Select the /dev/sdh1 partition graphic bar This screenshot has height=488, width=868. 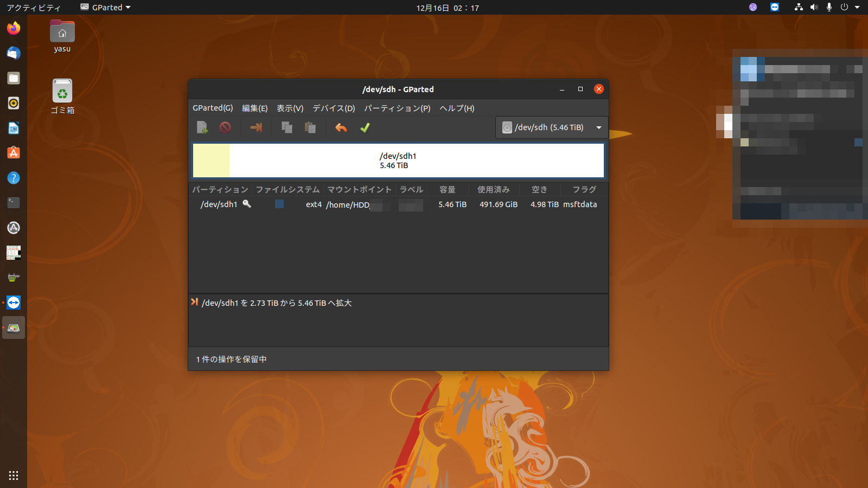tap(398, 160)
